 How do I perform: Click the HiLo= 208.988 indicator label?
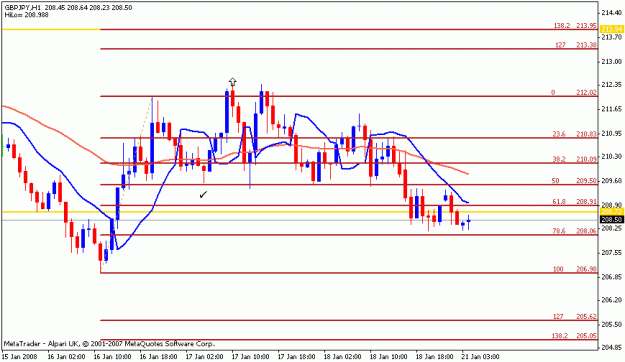pyautogui.click(x=27, y=15)
